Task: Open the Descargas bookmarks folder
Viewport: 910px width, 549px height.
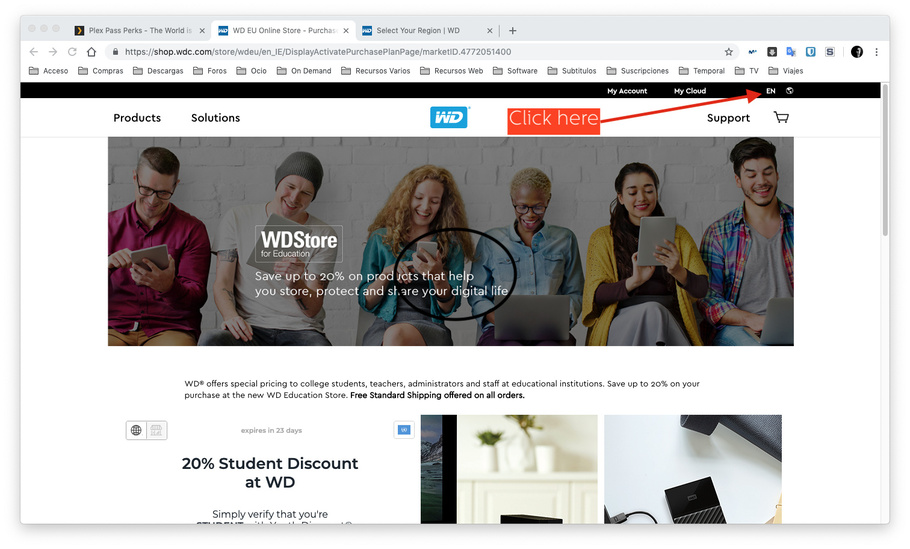Action: [x=158, y=71]
